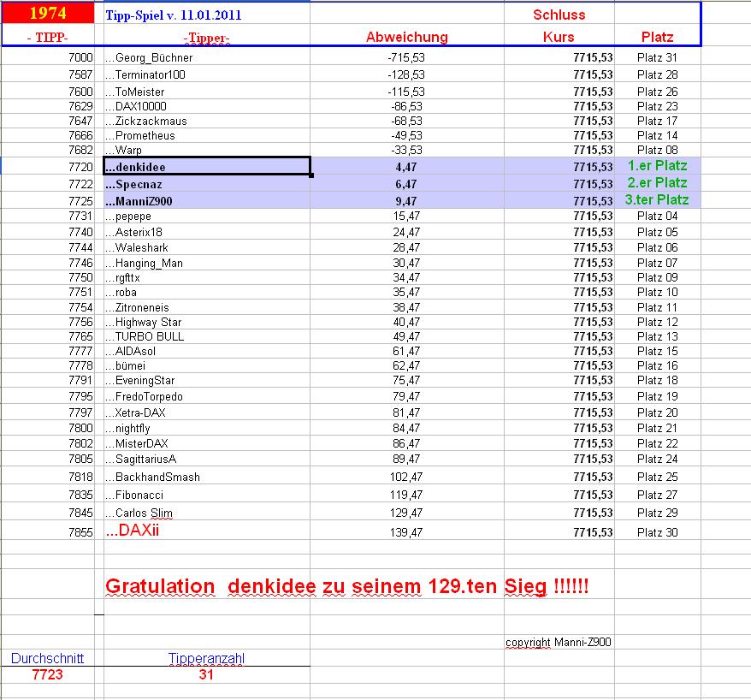The height and width of the screenshot is (700, 751).
Task: Click the Asterix18 cell
Action: (207, 232)
